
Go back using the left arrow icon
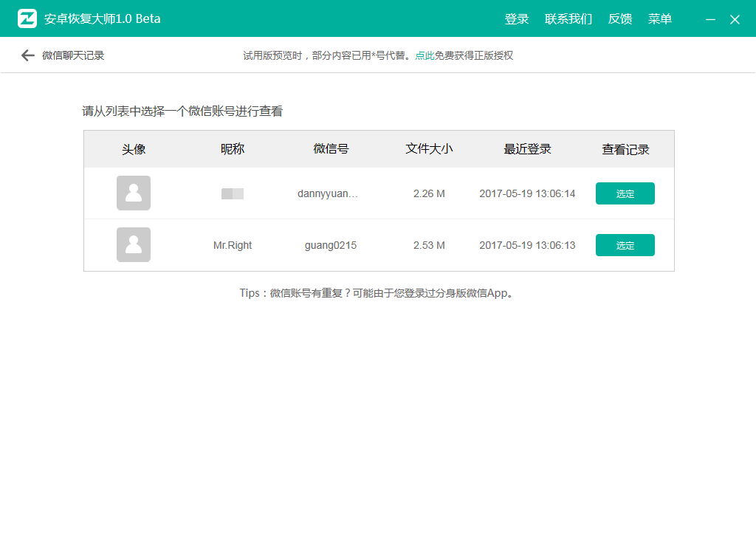[28, 55]
